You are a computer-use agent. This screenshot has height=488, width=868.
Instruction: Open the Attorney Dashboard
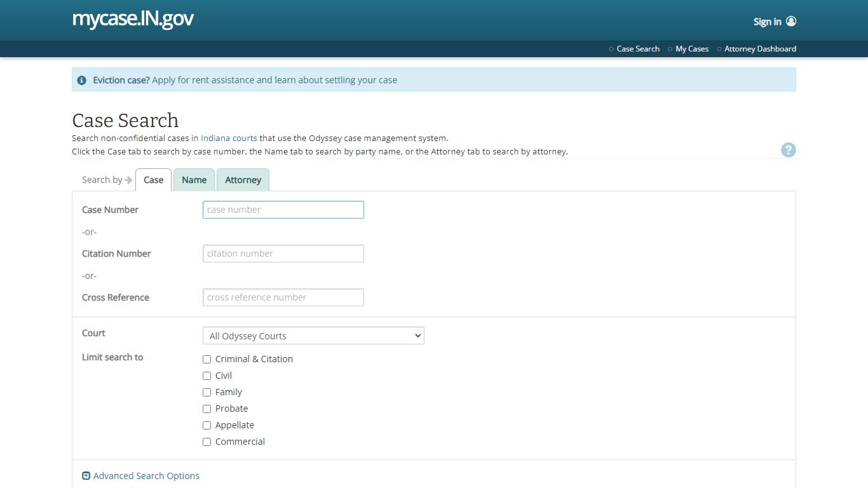(x=760, y=49)
